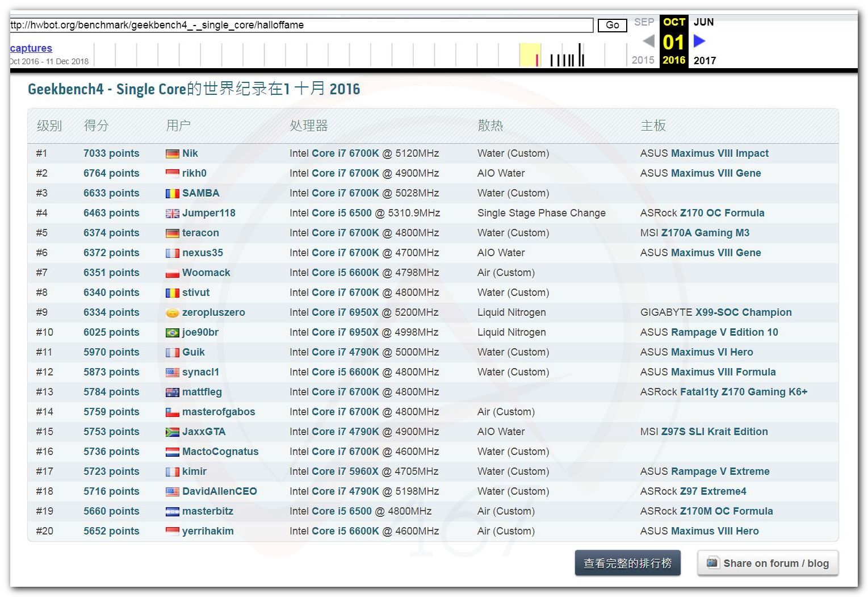Open the ASUS Maximus VIII Impact motherboard link
The image size is (868, 597).
[x=719, y=153]
